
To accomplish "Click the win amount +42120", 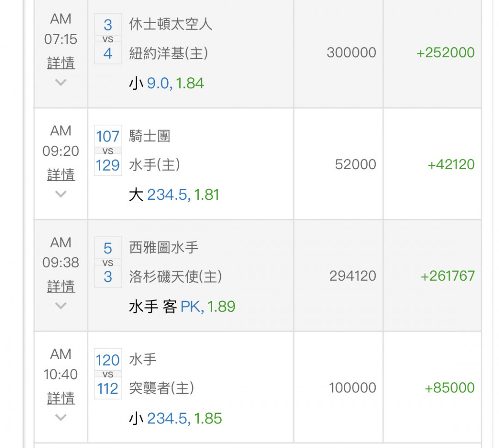I will [x=451, y=164].
